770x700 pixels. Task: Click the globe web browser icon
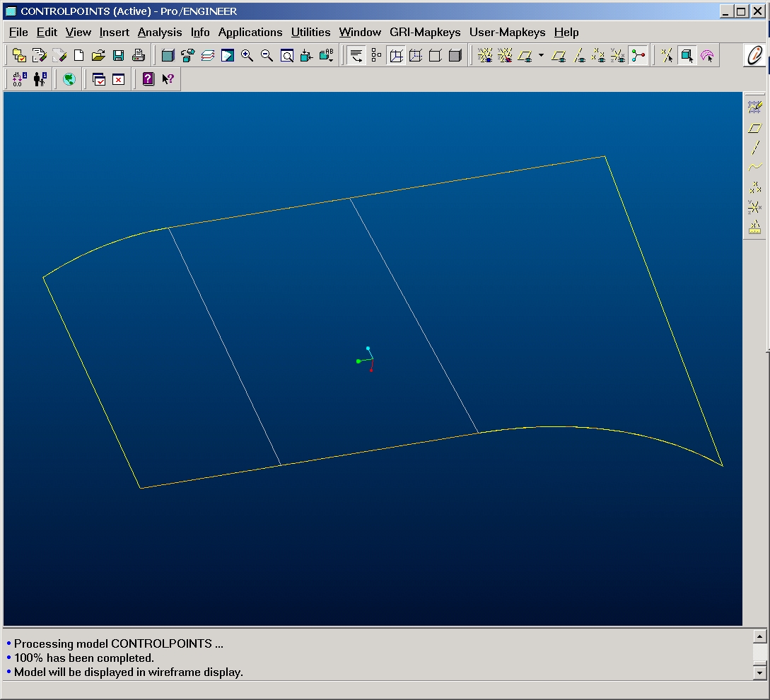click(x=69, y=79)
